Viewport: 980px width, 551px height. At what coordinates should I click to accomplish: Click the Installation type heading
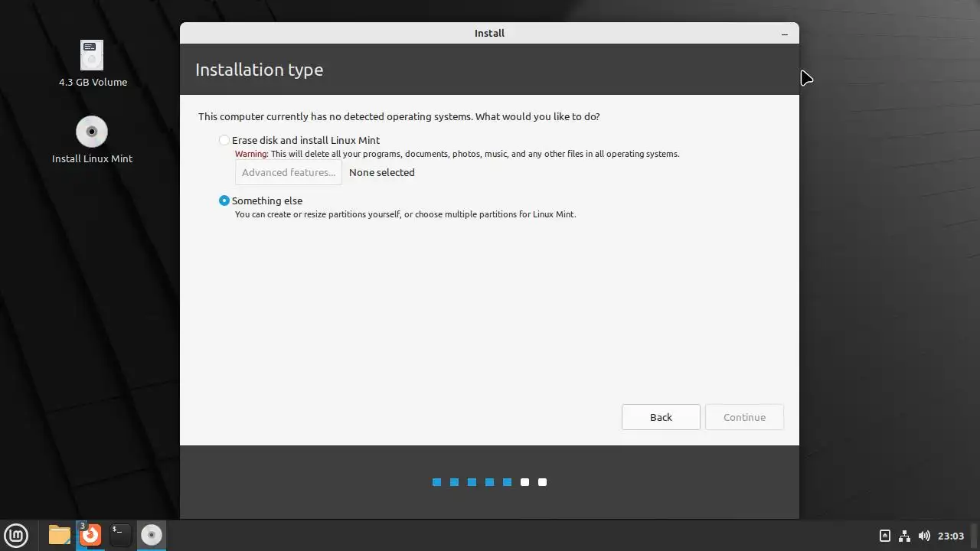tap(259, 70)
